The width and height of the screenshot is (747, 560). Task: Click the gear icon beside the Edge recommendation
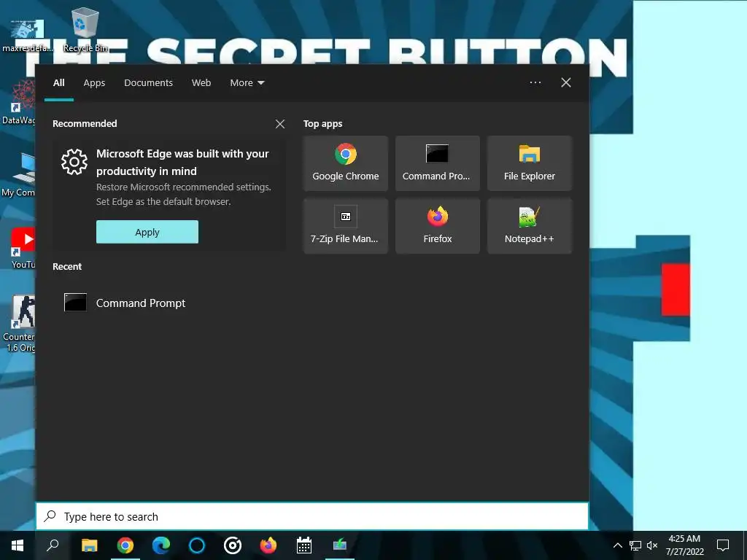pyautogui.click(x=74, y=162)
